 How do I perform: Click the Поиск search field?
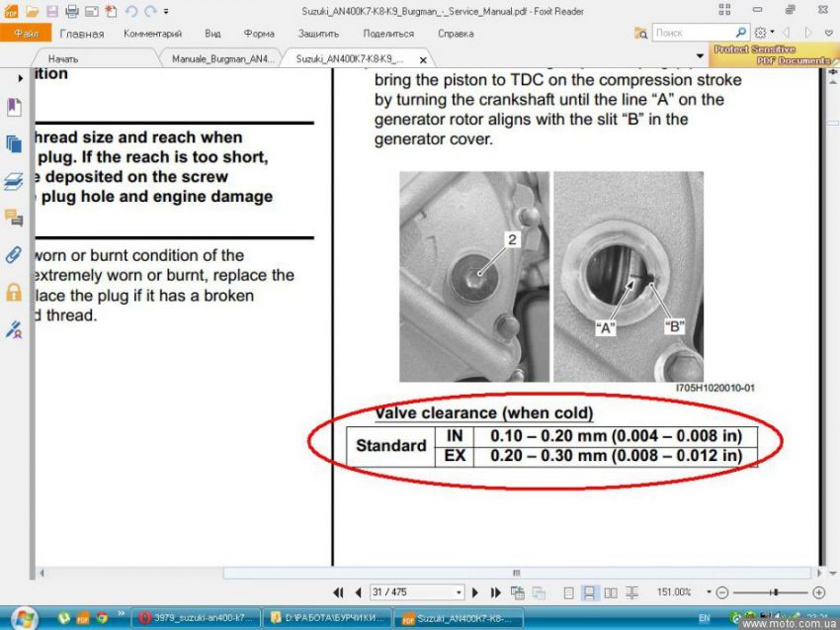[694, 33]
